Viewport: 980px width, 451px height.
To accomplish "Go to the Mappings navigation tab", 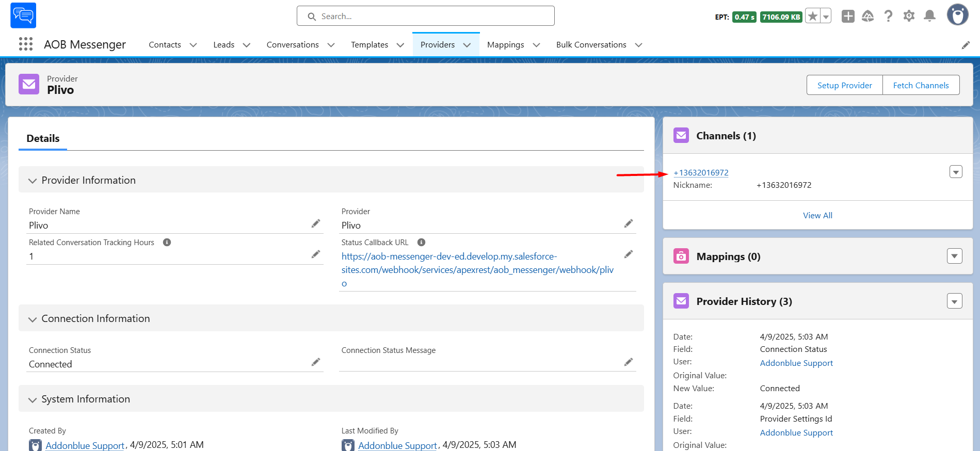I will (506, 45).
